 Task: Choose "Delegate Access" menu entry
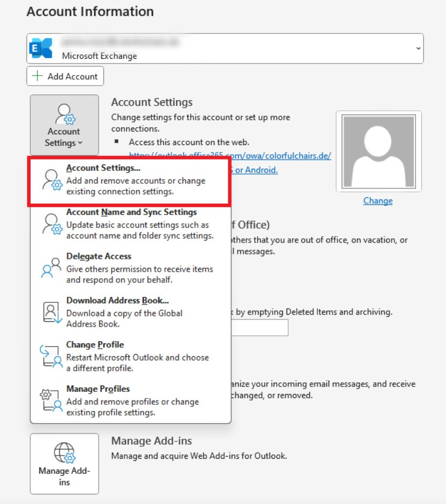(100, 256)
